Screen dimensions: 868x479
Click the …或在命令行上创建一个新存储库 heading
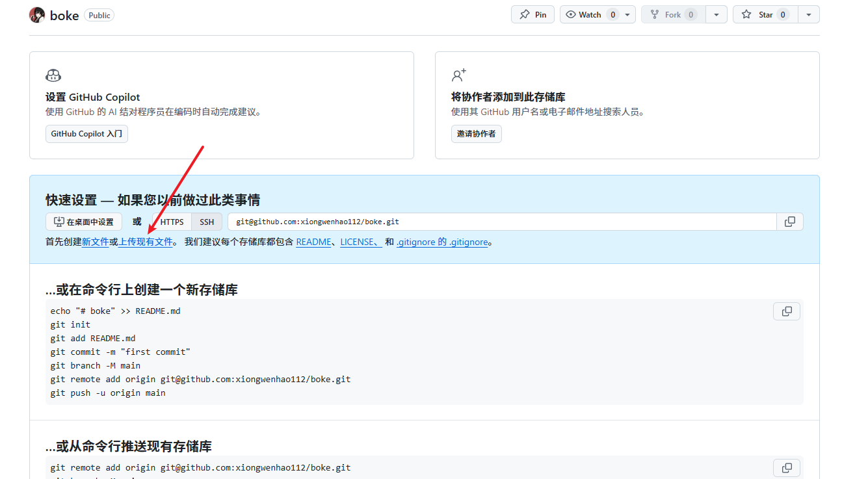pyautogui.click(x=141, y=290)
